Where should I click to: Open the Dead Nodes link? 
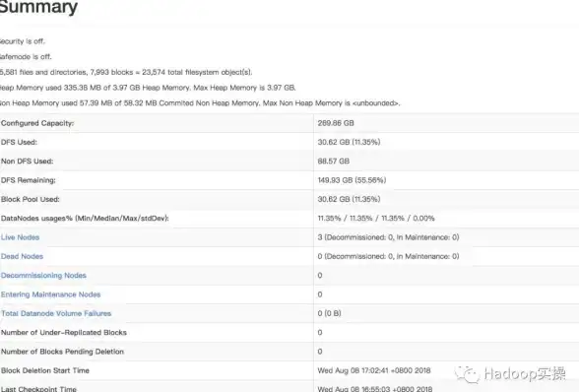[x=22, y=256]
